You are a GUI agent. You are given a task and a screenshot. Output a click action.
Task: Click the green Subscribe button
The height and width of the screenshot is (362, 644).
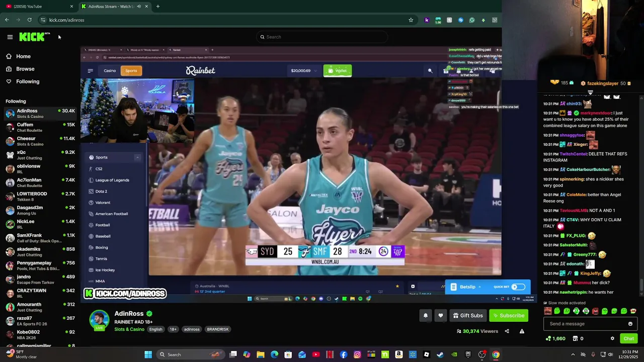pyautogui.click(x=509, y=315)
